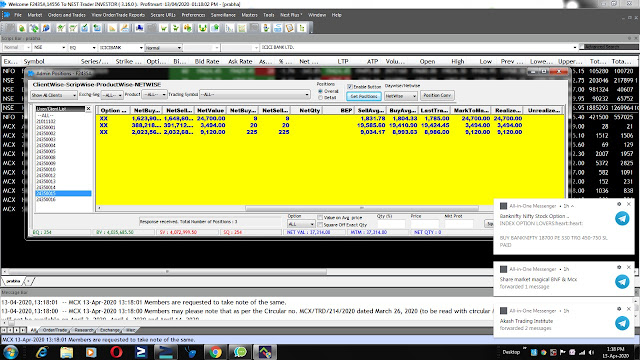Screen dimensions: 640x360
Task: Open the Preferences menu
Action: pos(193,15)
